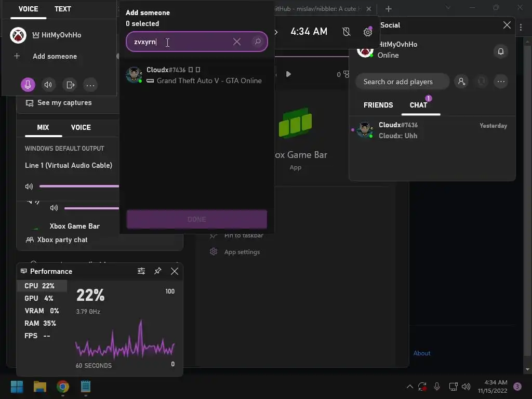Image resolution: width=532 pixels, height=399 pixels.
Task: Open the notification center badge
Action: point(517,387)
